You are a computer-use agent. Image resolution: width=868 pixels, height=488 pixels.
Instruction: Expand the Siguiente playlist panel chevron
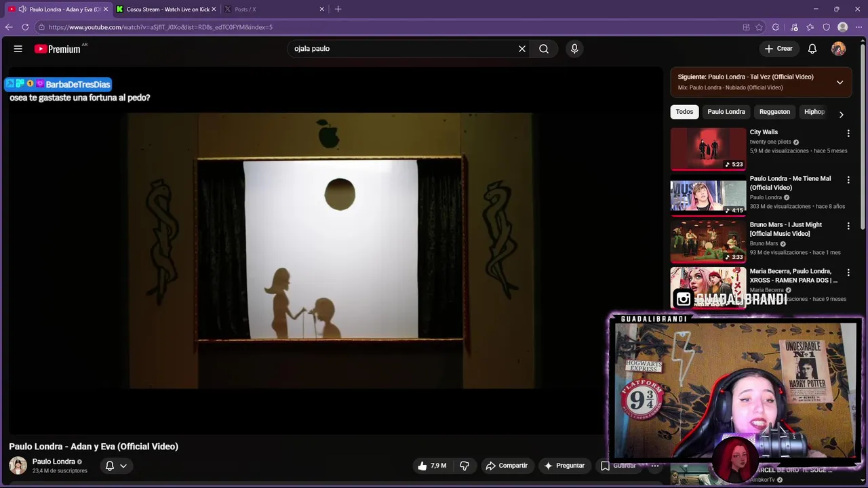840,82
